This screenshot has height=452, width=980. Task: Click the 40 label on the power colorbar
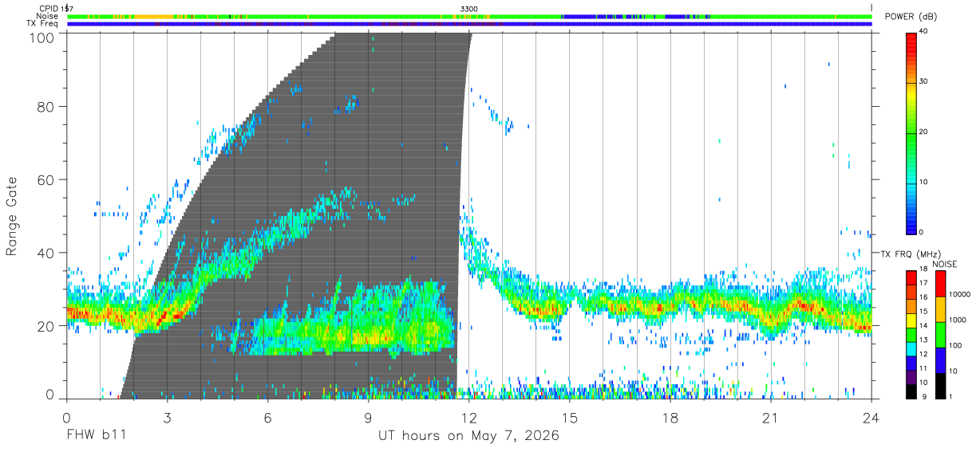[x=924, y=32]
